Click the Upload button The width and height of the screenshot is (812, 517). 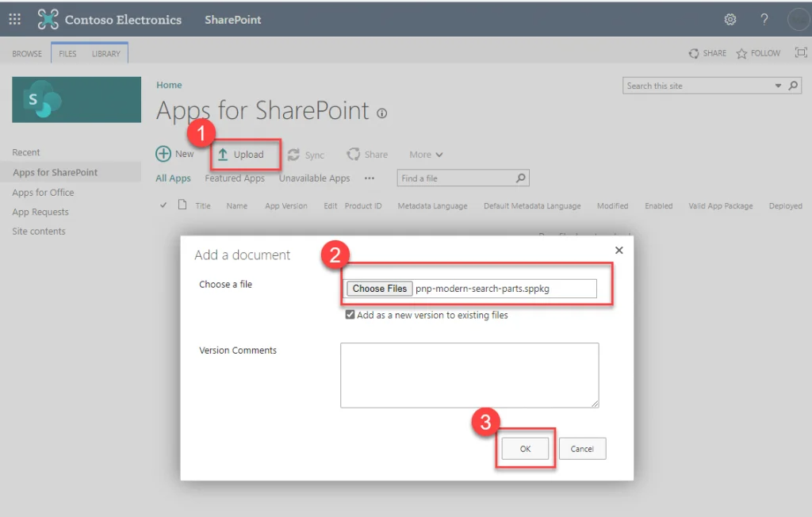241,155
